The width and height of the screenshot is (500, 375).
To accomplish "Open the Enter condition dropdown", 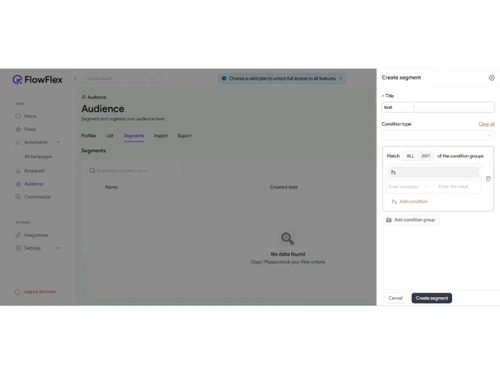I will 409,187.
